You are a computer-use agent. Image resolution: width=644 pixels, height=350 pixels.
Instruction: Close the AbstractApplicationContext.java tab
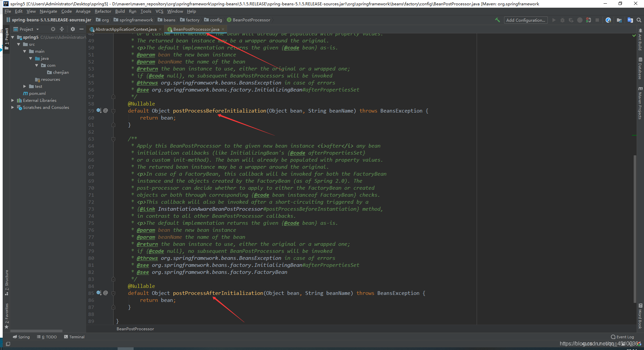pyautogui.click(x=160, y=29)
